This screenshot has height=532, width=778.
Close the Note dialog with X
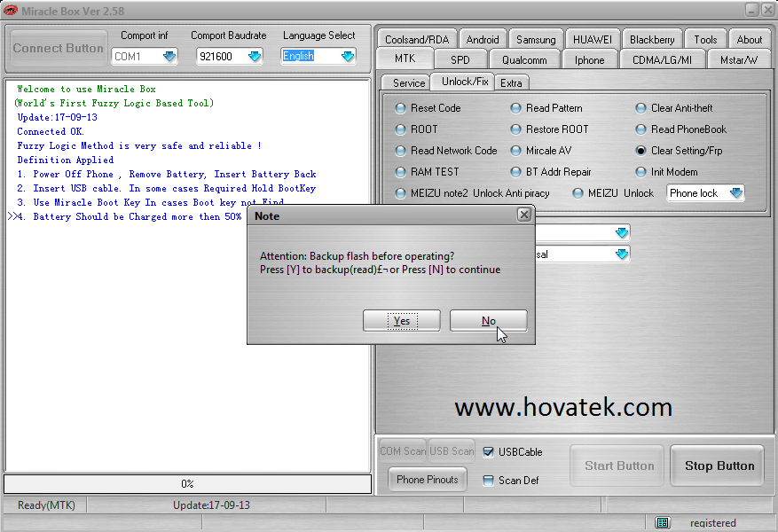coord(524,215)
